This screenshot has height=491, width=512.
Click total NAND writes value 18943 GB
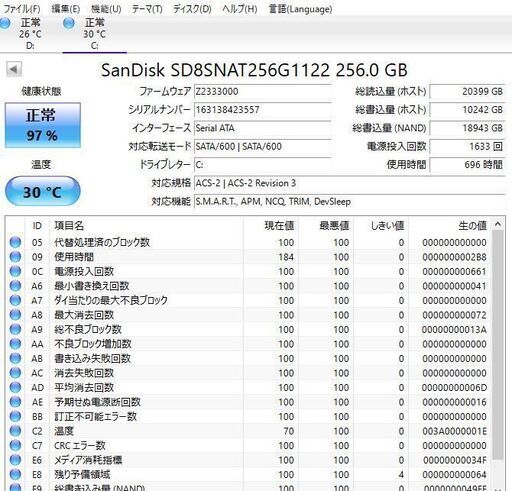tap(467, 128)
